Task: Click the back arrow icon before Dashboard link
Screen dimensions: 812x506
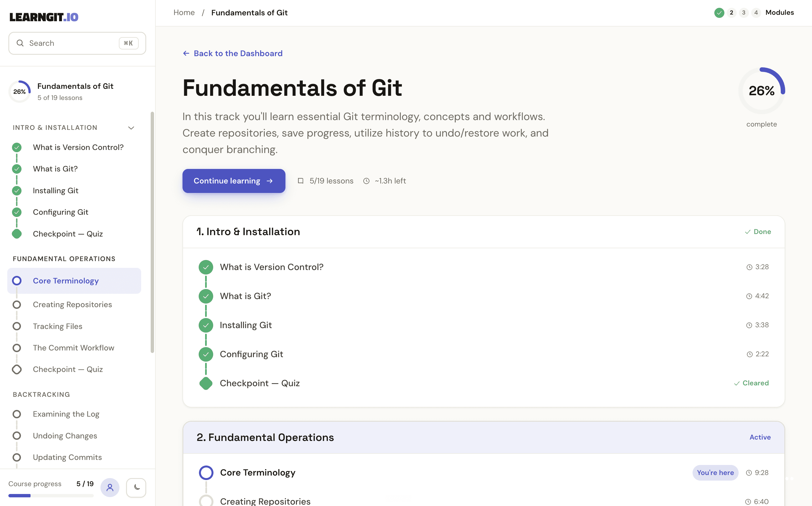Action: [x=186, y=53]
